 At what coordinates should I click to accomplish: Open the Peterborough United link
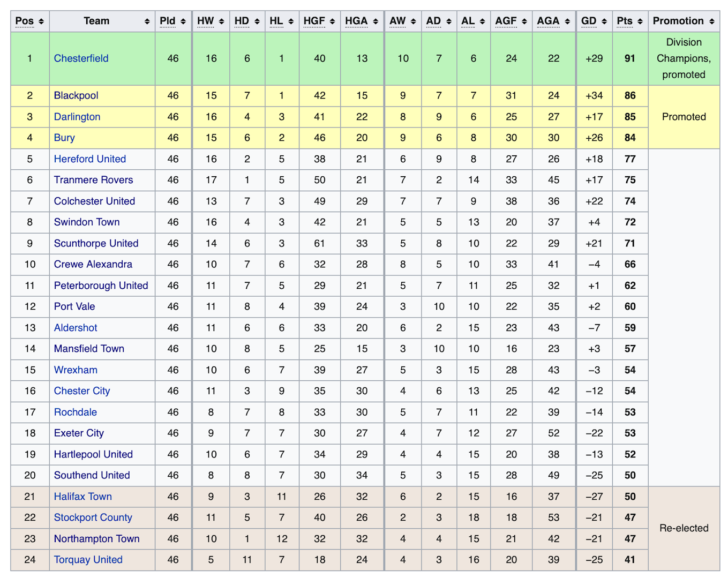point(101,286)
